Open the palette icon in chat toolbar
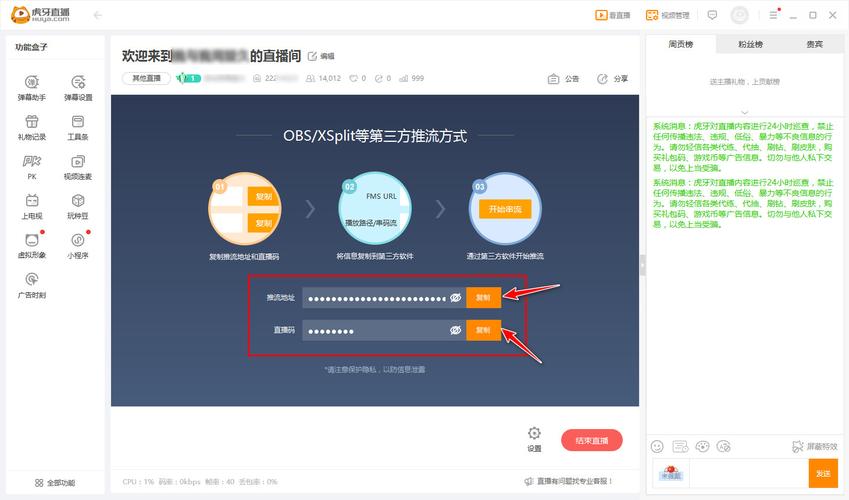The height and width of the screenshot is (500, 849). point(702,446)
